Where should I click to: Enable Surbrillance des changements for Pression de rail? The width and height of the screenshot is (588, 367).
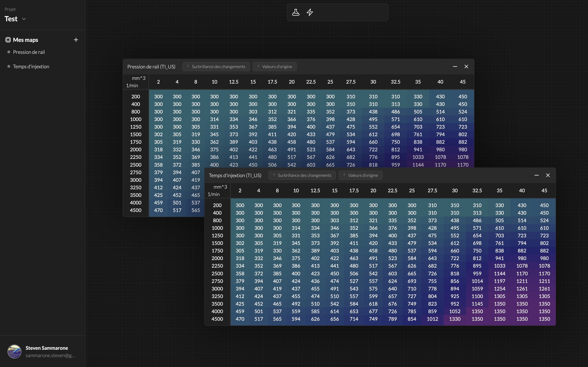(x=216, y=66)
